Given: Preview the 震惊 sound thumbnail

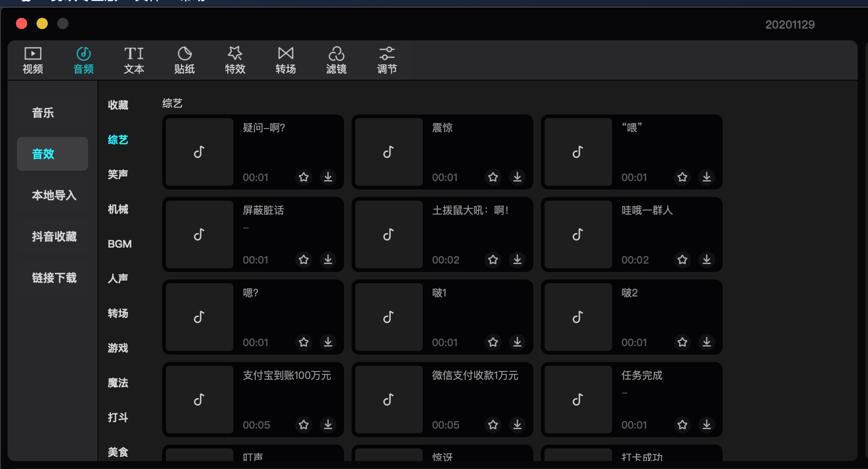Looking at the screenshot, I should coord(389,152).
